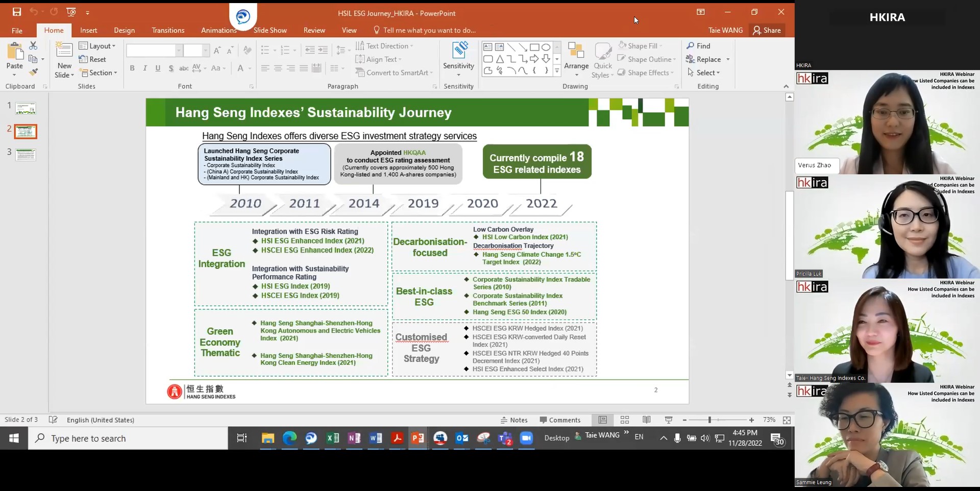Click the taskbar search box

point(128,438)
